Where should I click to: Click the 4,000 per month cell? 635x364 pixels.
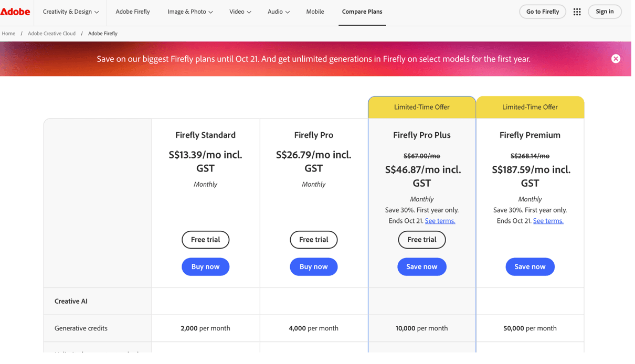[x=313, y=328]
